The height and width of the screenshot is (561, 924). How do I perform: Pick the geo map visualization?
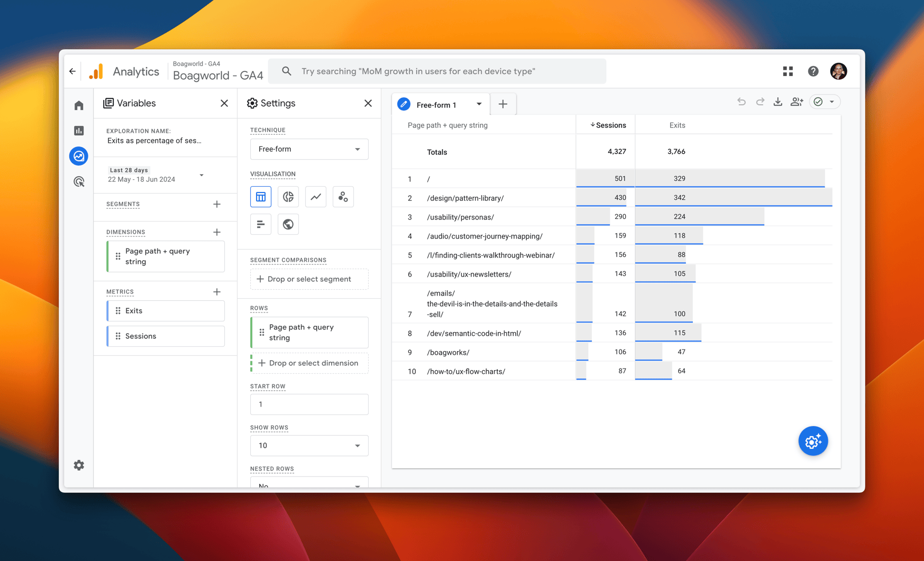pos(288,224)
